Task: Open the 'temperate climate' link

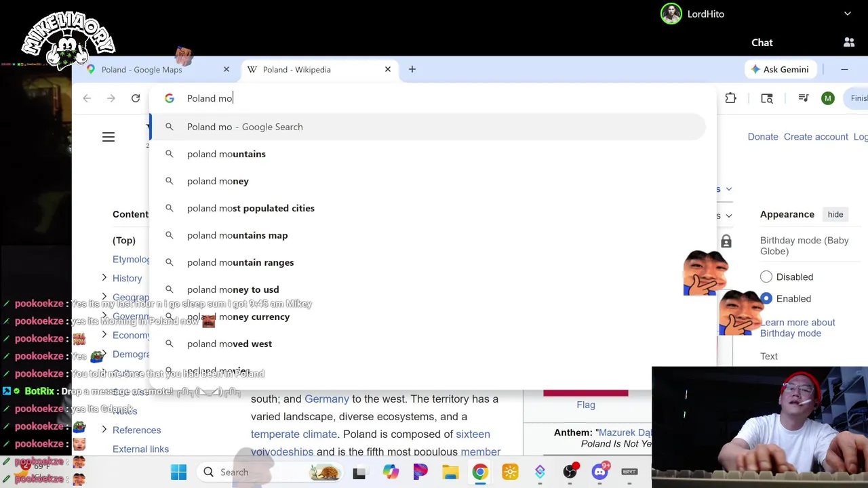Action: click(294, 434)
